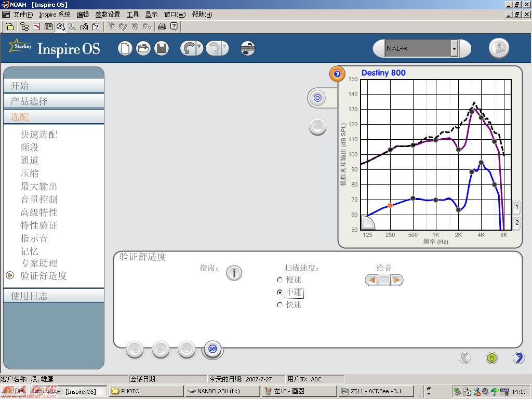
Task: Click the info guide button next to 指南
Action: [x=234, y=273]
